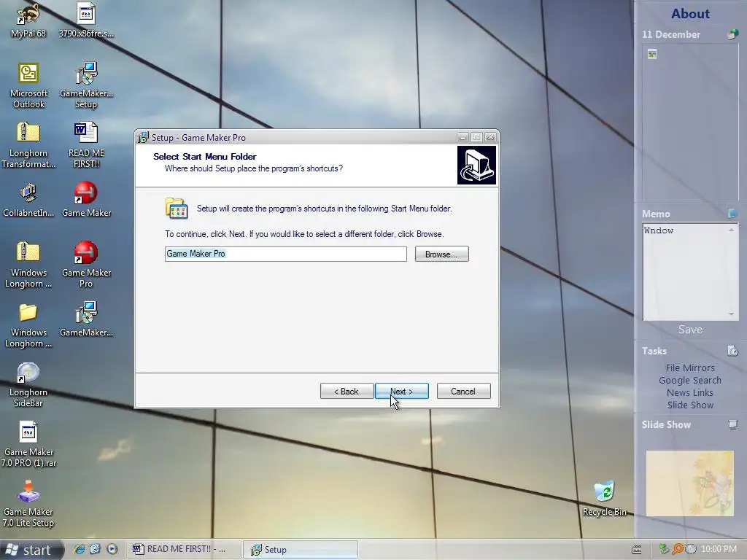Image resolution: width=747 pixels, height=560 pixels.
Task: Open the News Links entry in Tasks
Action: pyautogui.click(x=690, y=392)
